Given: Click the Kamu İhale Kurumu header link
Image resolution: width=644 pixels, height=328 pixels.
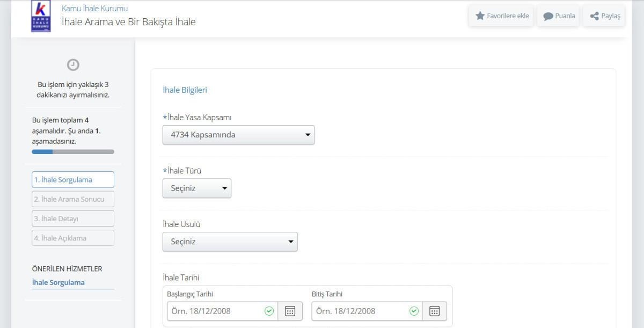Looking at the screenshot, I should click(x=94, y=9).
